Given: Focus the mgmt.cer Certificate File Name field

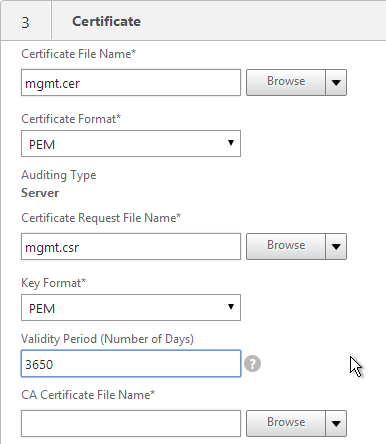Looking at the screenshot, I should (131, 83).
